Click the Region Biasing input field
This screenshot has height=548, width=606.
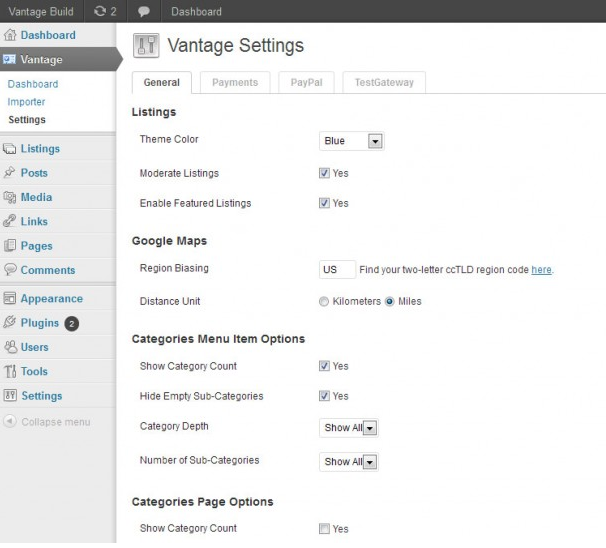337,270
